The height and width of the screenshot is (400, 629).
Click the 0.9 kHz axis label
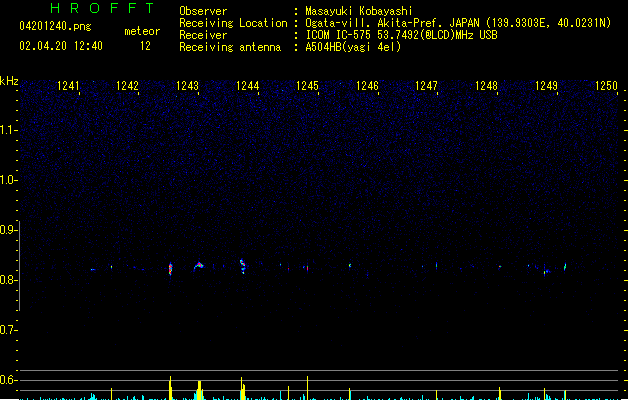8,230
